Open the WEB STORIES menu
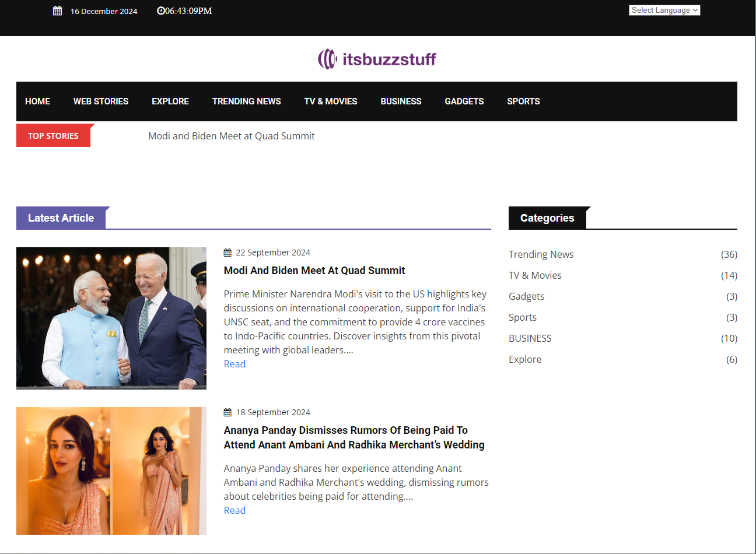This screenshot has width=756, height=554. click(101, 101)
